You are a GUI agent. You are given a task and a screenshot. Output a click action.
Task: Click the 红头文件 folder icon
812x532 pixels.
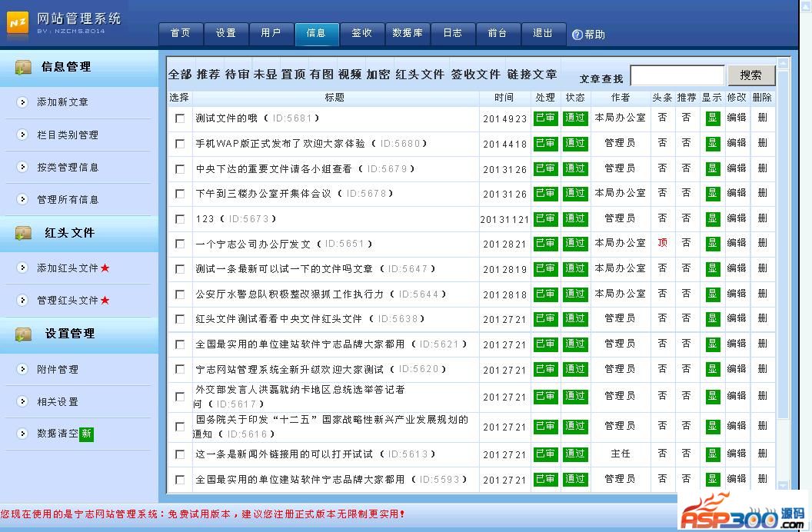tap(23, 233)
